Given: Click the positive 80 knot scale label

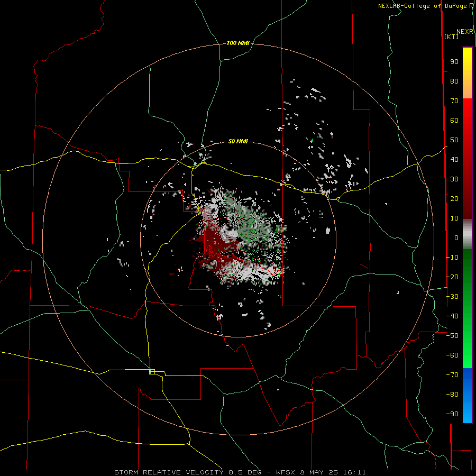Looking at the screenshot, I should coord(454,81).
